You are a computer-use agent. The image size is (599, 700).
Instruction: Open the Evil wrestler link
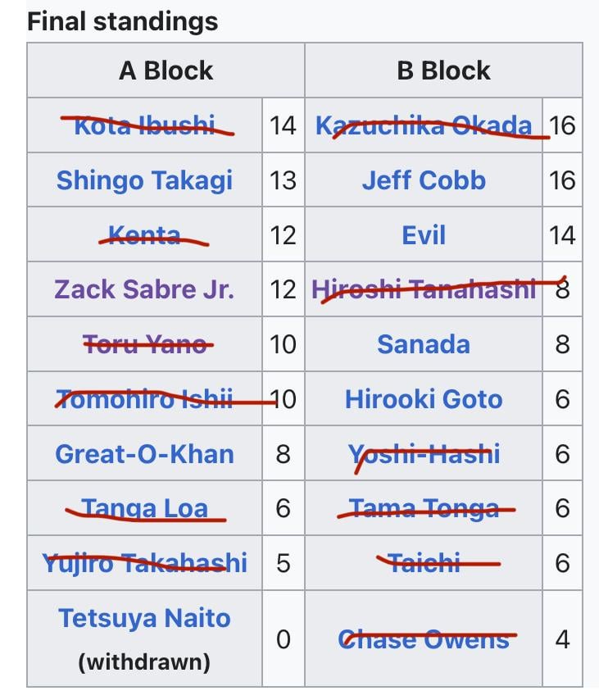423,235
